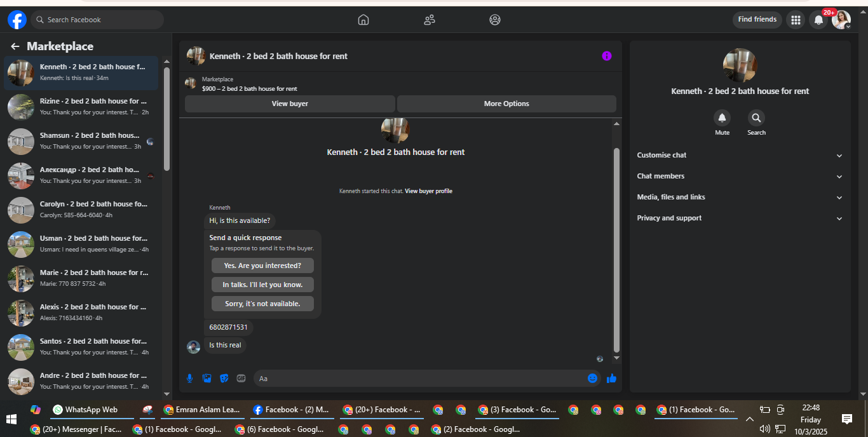Expand the Customise chat section
Image resolution: width=868 pixels, height=437 pixels.
(x=740, y=155)
